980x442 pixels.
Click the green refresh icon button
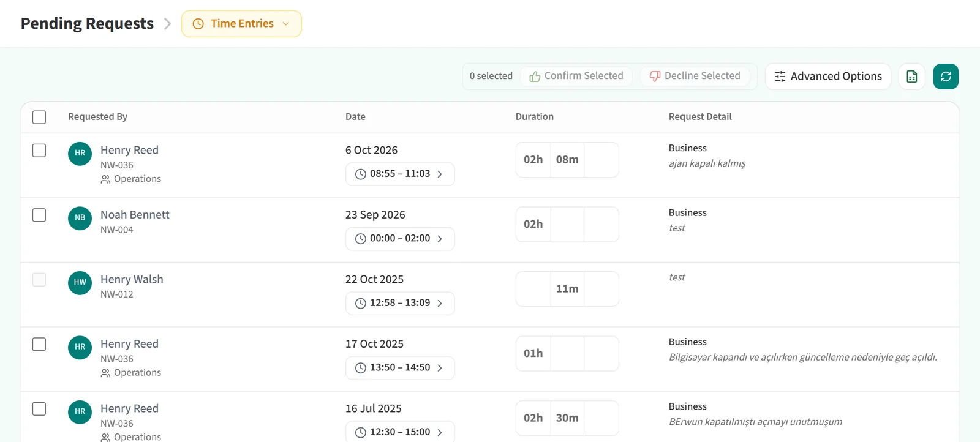[946, 77]
